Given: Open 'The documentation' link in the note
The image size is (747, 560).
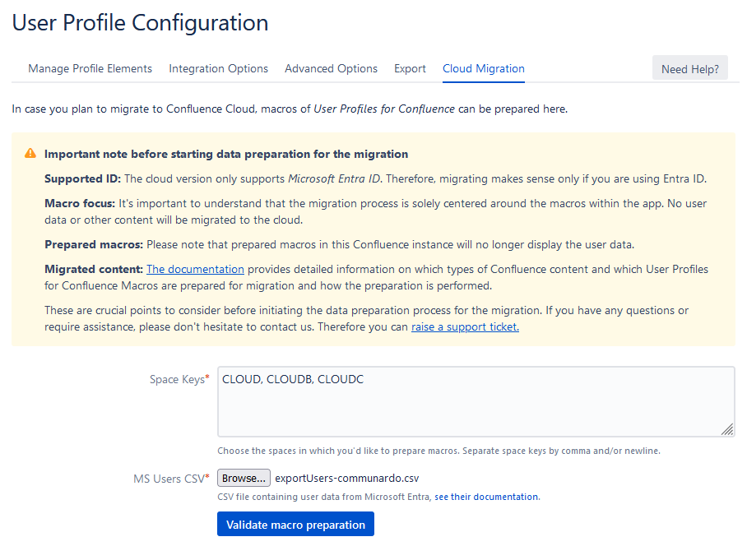Looking at the screenshot, I should [x=195, y=269].
